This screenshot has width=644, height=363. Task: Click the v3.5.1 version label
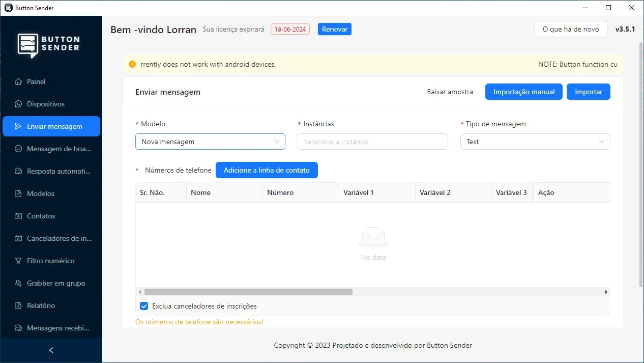tap(625, 29)
